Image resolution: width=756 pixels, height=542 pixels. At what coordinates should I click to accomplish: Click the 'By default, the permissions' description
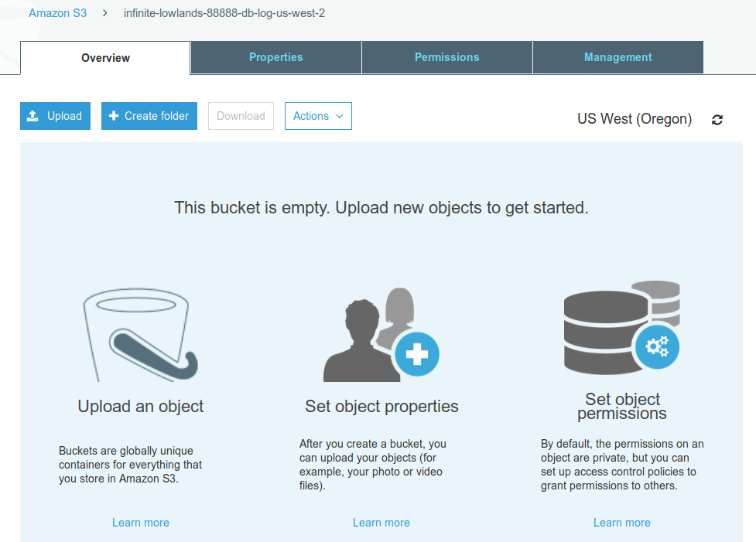pos(622,465)
